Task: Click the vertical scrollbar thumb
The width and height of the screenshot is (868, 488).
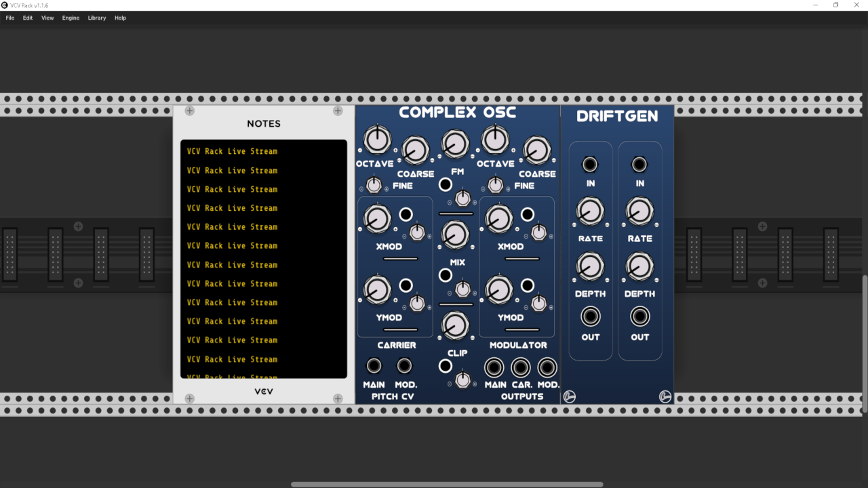Action: coord(864,344)
